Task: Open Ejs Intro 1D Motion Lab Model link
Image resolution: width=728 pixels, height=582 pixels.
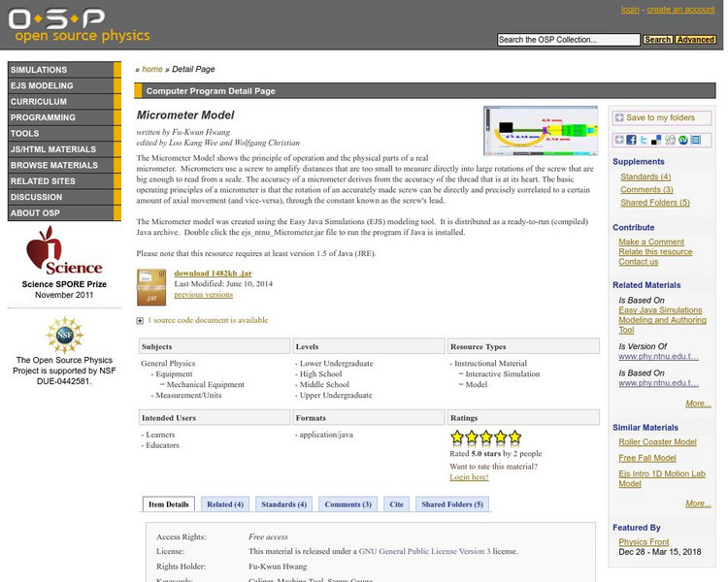Action: [662, 478]
